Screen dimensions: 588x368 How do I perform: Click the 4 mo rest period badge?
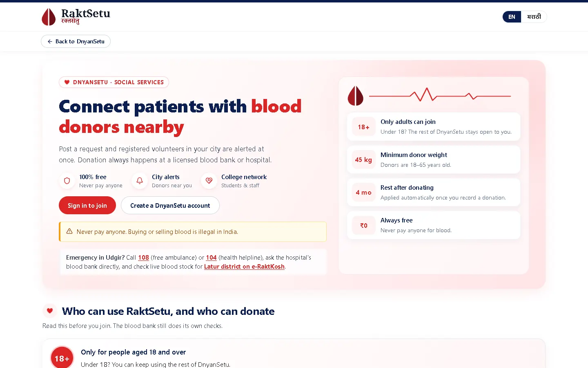click(x=364, y=192)
